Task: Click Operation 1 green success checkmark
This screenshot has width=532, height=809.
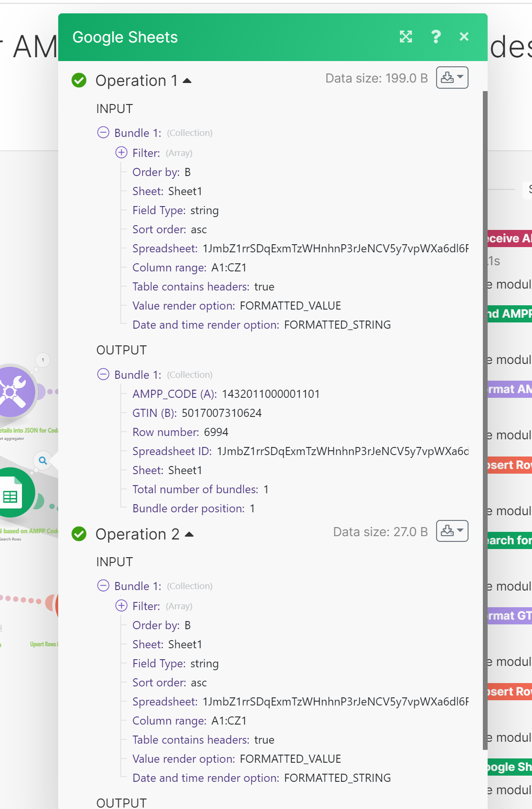Action: click(79, 81)
